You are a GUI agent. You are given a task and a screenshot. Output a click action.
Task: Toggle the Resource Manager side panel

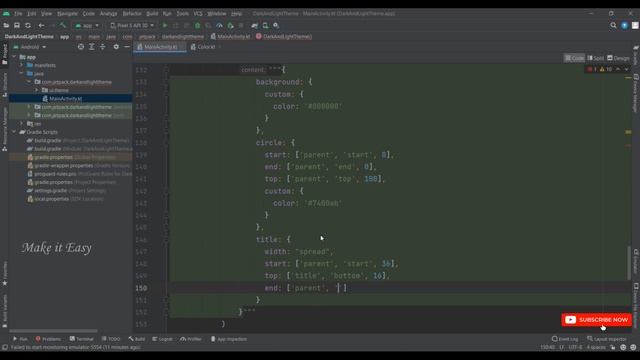pos(4,129)
